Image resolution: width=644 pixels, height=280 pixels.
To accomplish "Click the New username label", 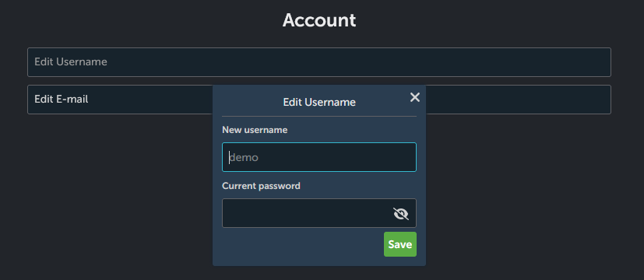I will [255, 130].
